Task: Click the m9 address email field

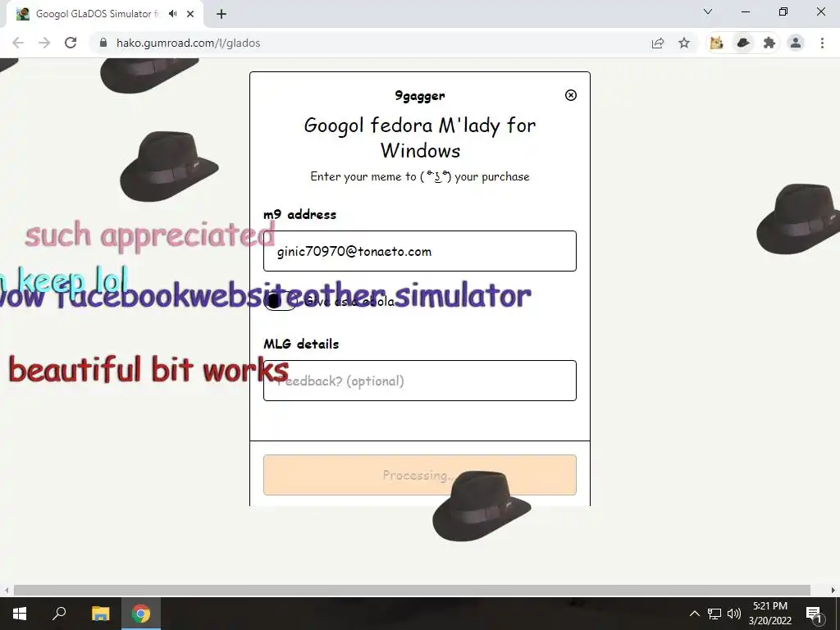Action: (419, 251)
